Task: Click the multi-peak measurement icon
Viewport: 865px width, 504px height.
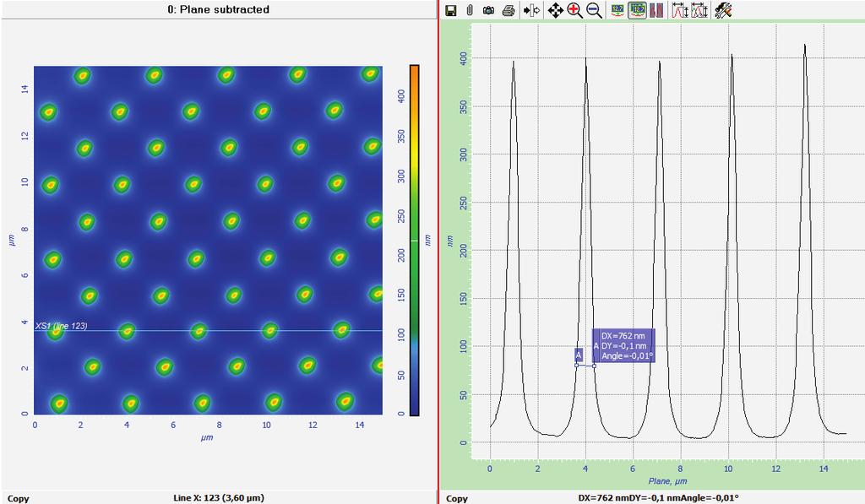Action: tap(699, 10)
